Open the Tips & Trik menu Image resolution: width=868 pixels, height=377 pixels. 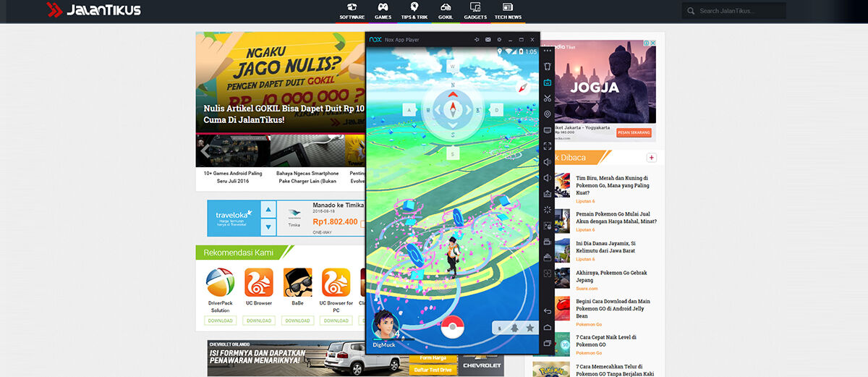[414, 11]
